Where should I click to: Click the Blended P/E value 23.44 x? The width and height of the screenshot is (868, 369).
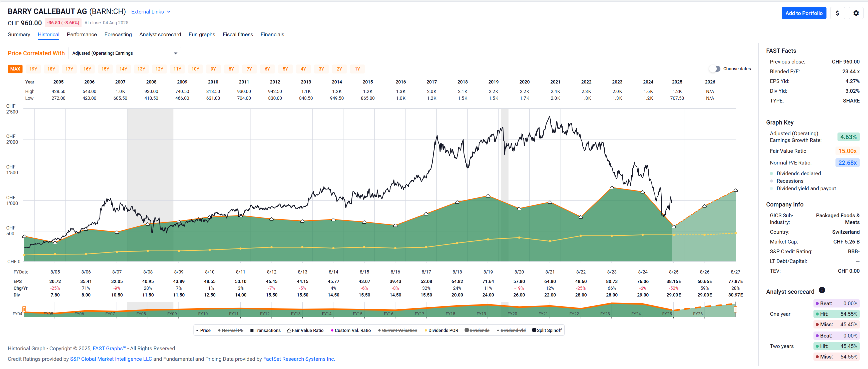tap(850, 71)
